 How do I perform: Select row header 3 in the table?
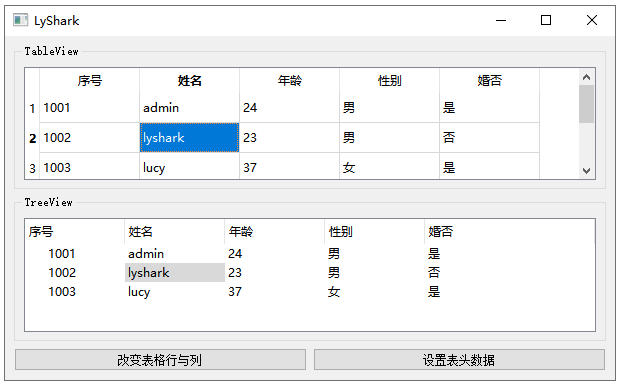(x=32, y=168)
